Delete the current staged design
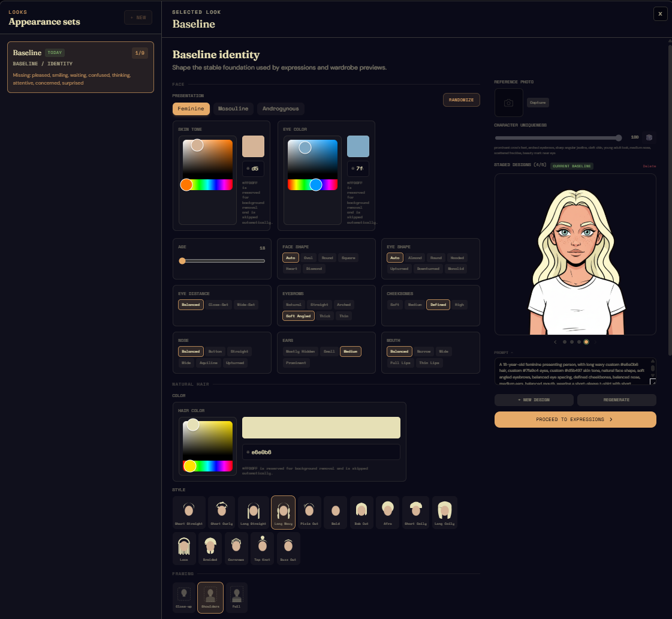Screen dimensions: 672x619 tap(649, 166)
